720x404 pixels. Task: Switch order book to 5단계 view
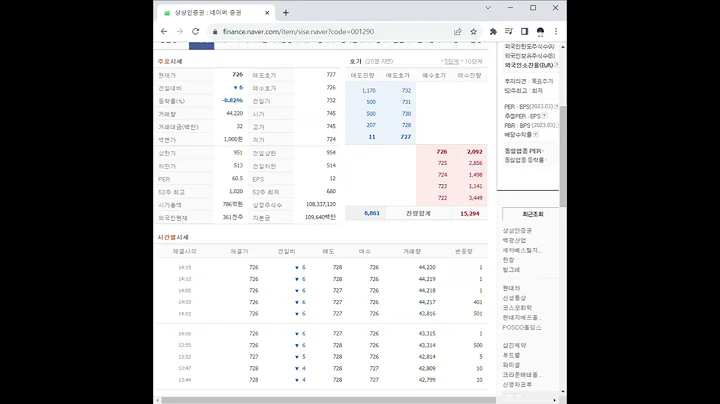coord(450,62)
